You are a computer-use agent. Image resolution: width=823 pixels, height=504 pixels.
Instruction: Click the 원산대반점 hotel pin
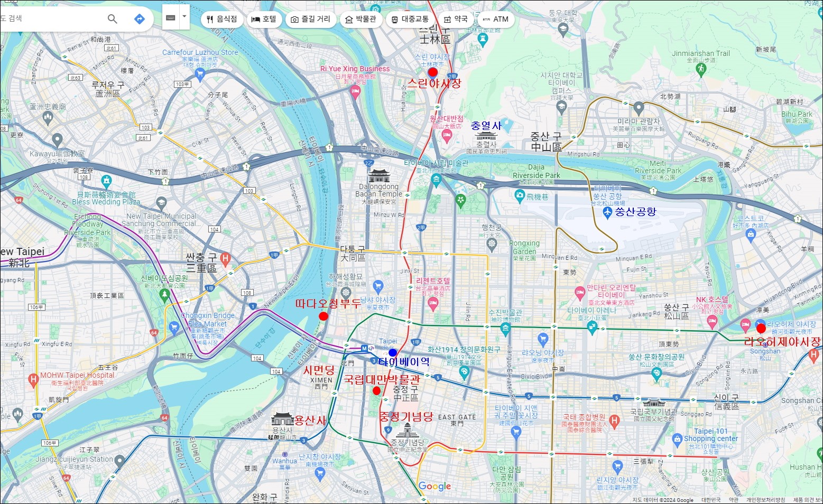pos(446,136)
